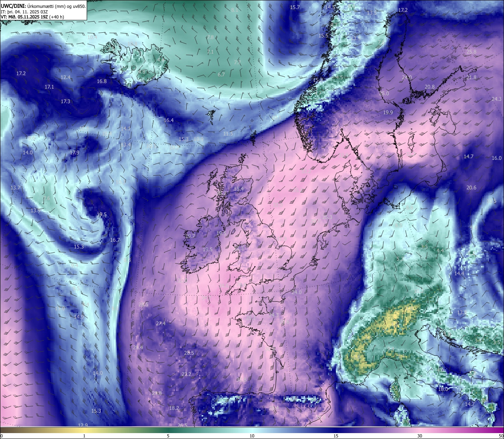Click the value 25.0 over Sweden
This screenshot has height=439, width=504.
click(x=384, y=93)
